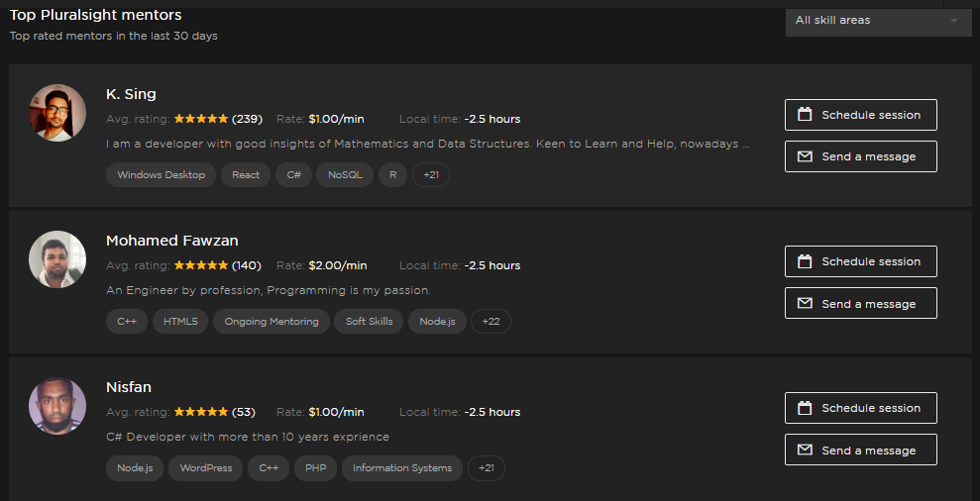Click Mohamed Fawzan's local time value
The image size is (980, 501).
point(492,265)
